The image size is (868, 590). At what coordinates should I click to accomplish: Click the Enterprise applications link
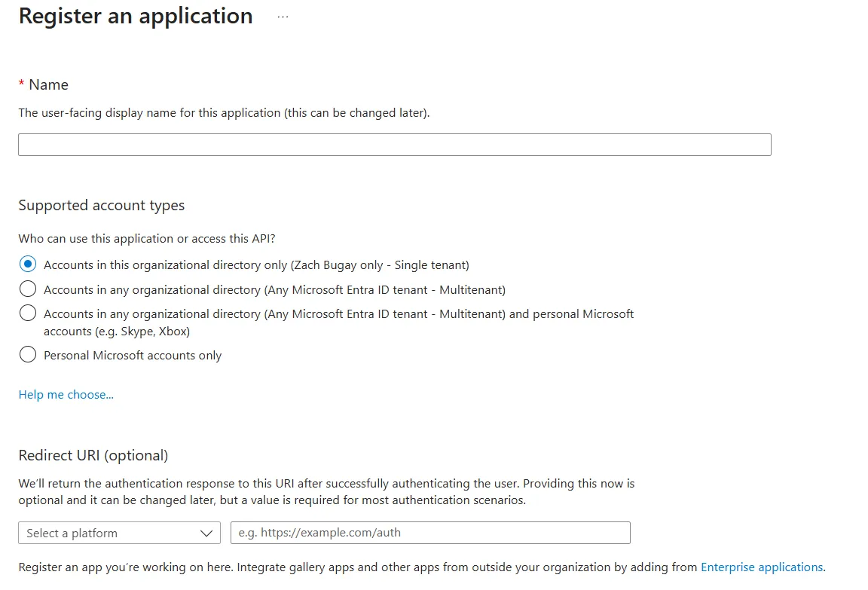[762, 567]
